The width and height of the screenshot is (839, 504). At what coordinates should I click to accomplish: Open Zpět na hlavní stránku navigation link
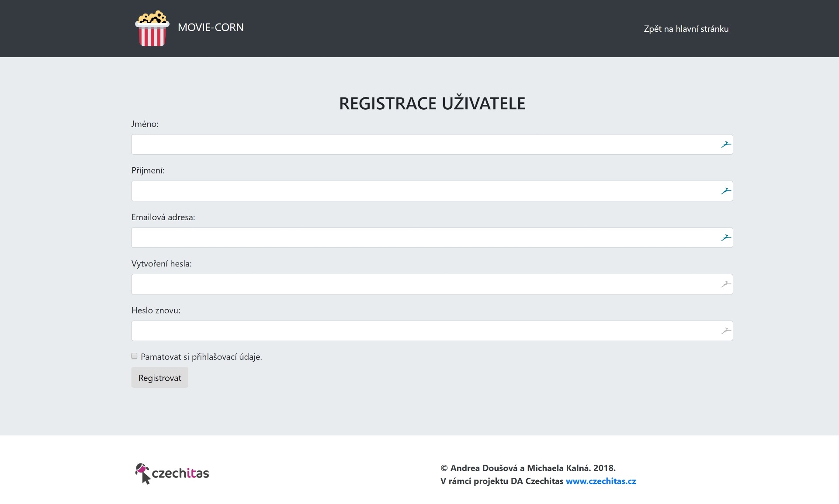(x=686, y=29)
